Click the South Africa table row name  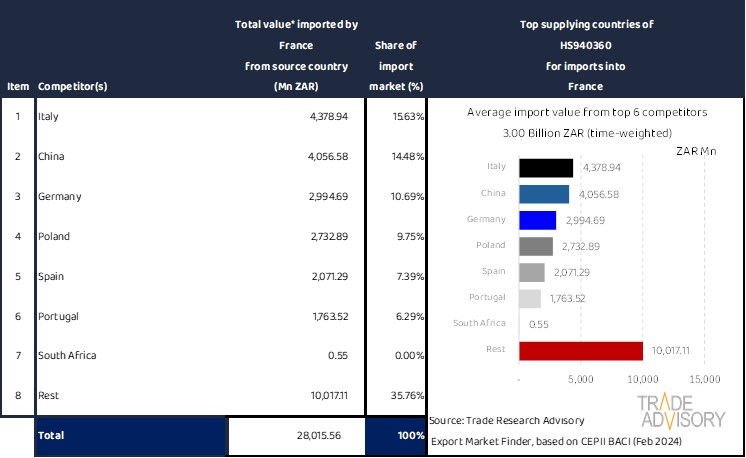coord(66,355)
